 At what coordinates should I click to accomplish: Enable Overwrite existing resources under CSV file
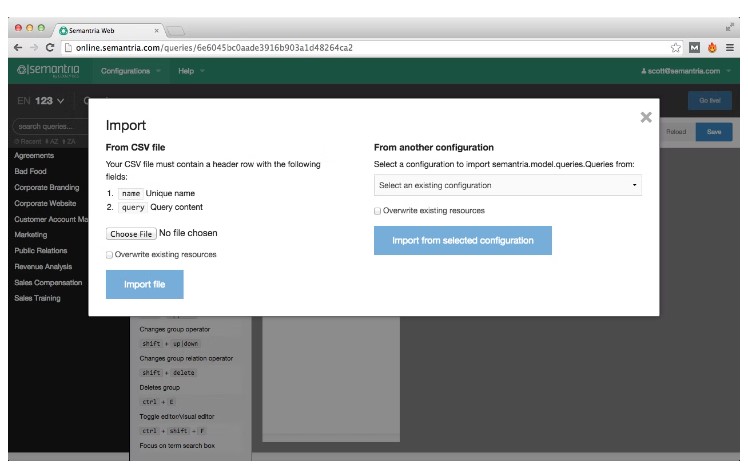[x=109, y=255]
